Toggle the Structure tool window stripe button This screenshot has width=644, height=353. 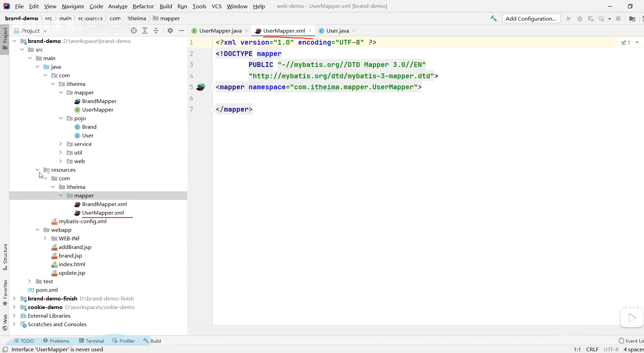[5, 257]
